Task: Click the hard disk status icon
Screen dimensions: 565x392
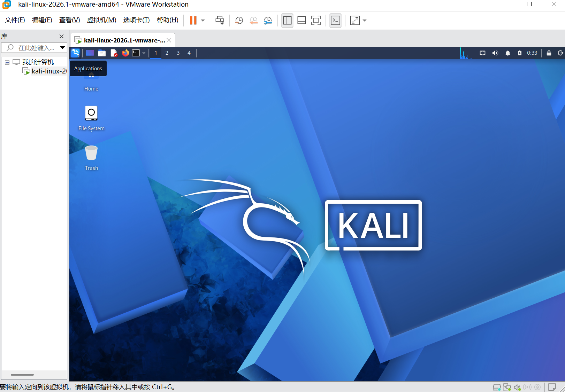Action: coord(497,387)
